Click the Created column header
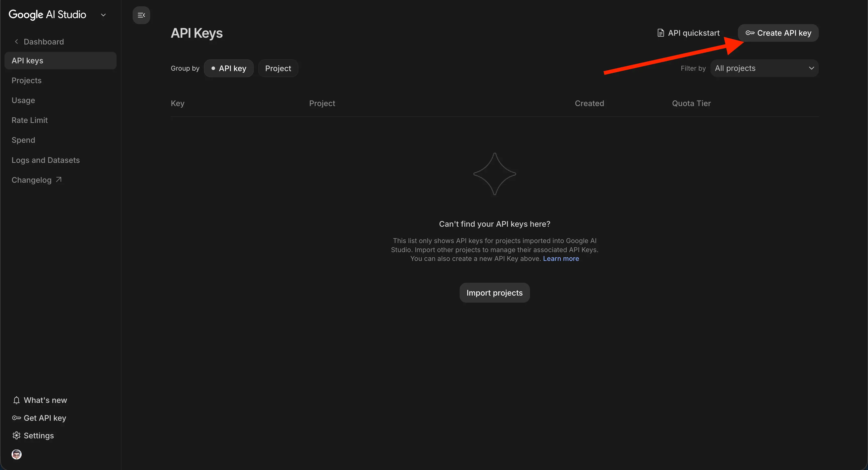Screen dimensions: 868x470 coord(589,104)
